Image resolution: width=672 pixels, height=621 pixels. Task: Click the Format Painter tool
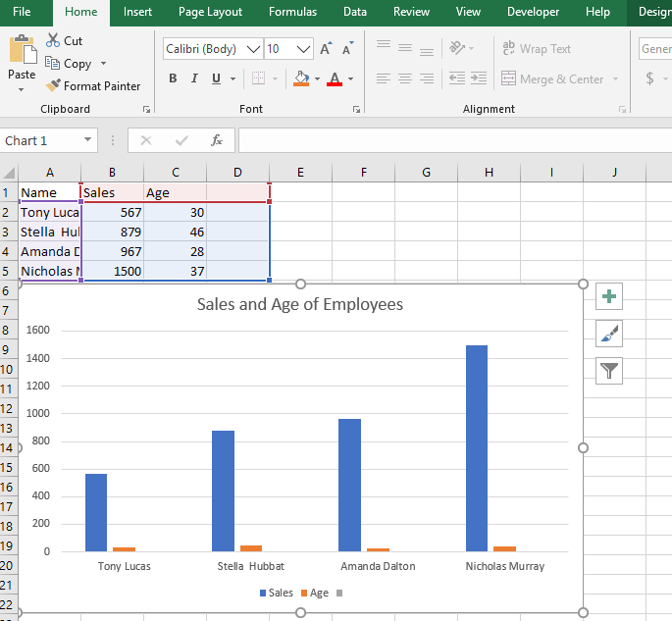[93, 86]
